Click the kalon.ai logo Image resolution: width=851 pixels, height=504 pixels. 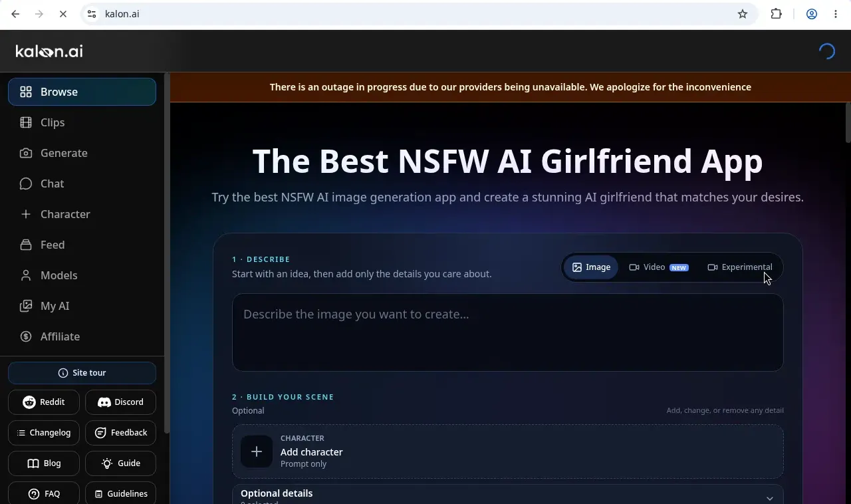click(49, 51)
